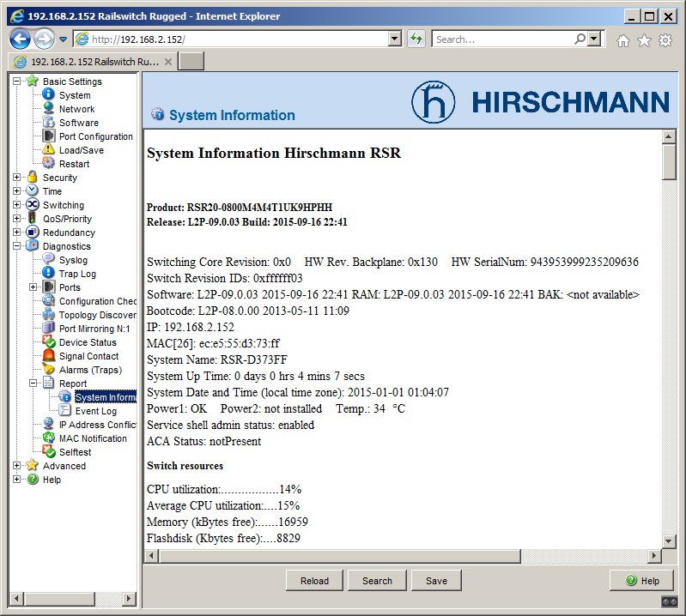This screenshot has width=686, height=616.
Task: Click the Time clock icon
Action: click(32, 191)
